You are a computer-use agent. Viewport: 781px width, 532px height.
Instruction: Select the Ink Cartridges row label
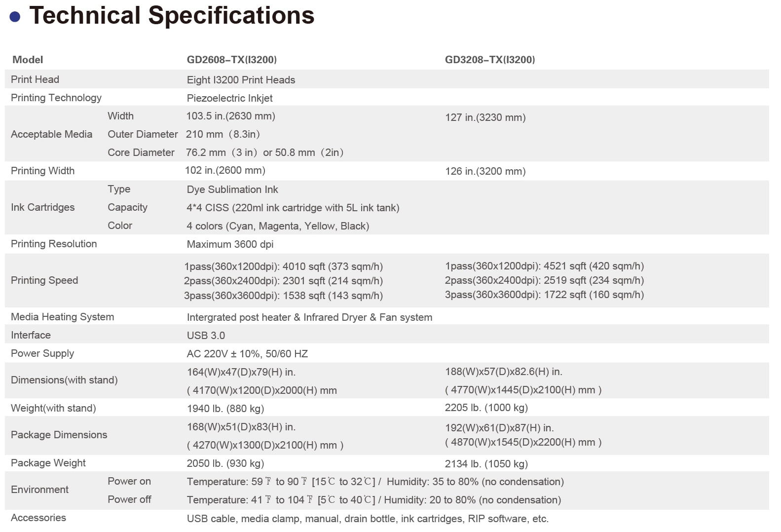tap(42, 207)
